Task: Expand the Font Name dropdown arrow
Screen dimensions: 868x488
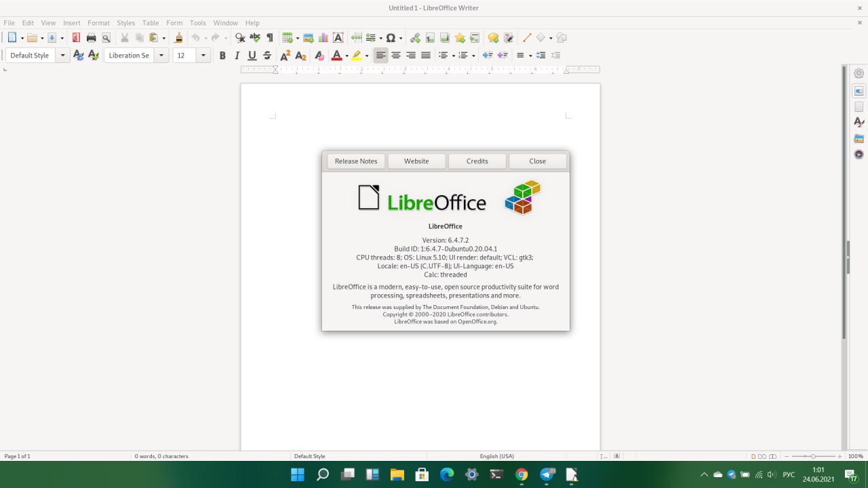Action: (161, 56)
